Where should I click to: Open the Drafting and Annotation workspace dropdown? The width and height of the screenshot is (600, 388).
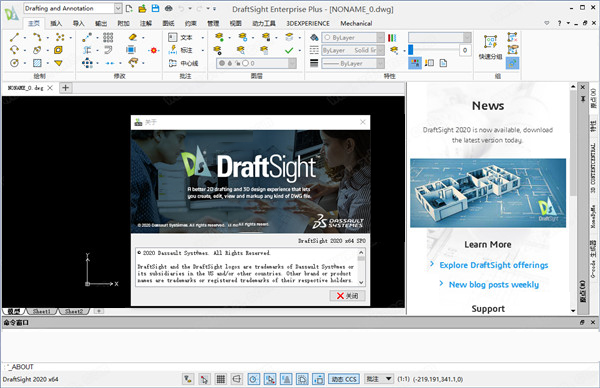click(118, 8)
